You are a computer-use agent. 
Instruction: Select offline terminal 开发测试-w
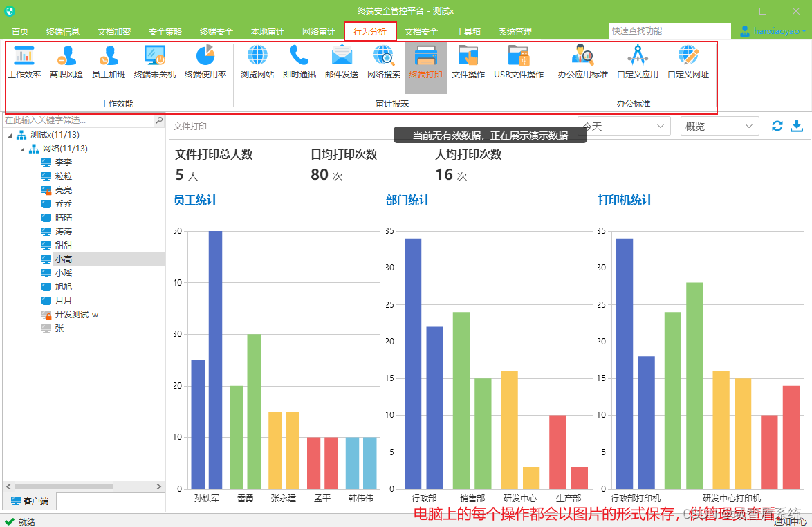(x=76, y=315)
